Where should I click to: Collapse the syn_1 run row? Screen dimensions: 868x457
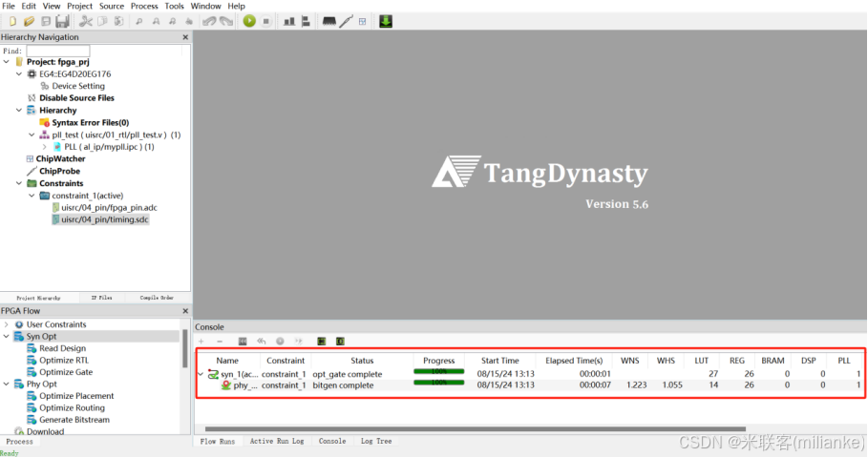point(201,374)
